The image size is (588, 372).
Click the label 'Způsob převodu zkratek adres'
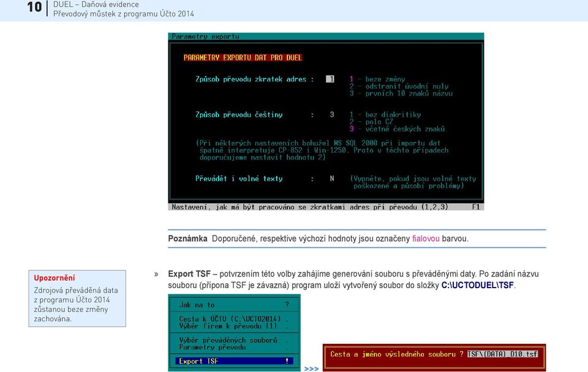251,79
